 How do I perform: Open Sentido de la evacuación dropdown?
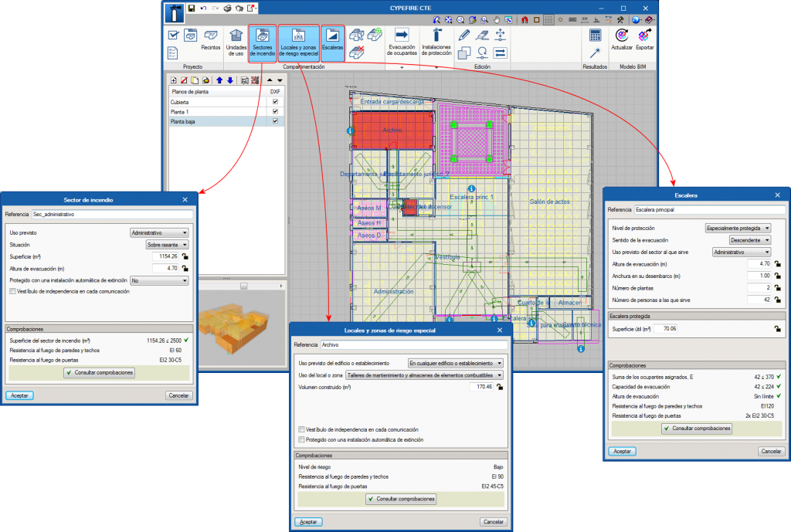pyautogui.click(x=749, y=240)
